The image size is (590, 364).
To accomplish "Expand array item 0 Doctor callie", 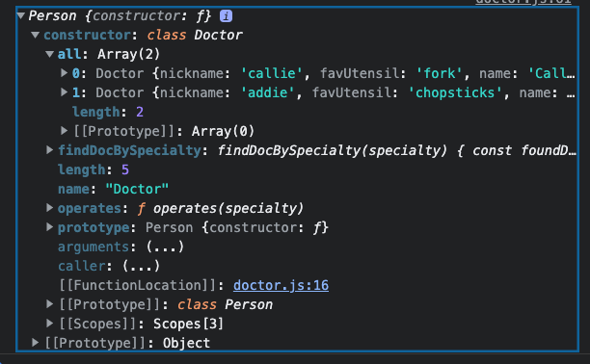I will [65, 73].
